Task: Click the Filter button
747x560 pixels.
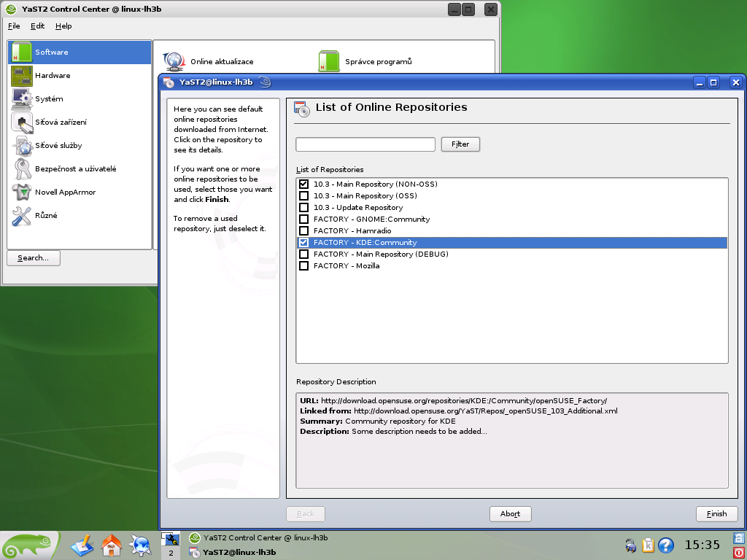Action: coord(460,144)
